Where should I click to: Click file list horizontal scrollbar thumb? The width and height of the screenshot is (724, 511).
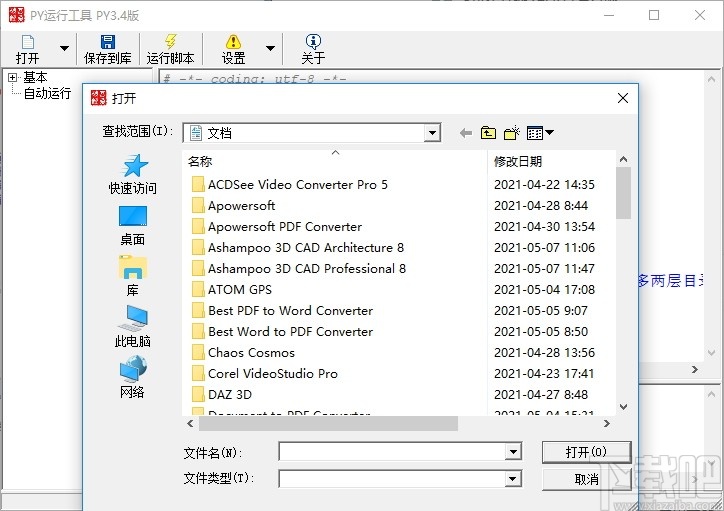pos(328,423)
